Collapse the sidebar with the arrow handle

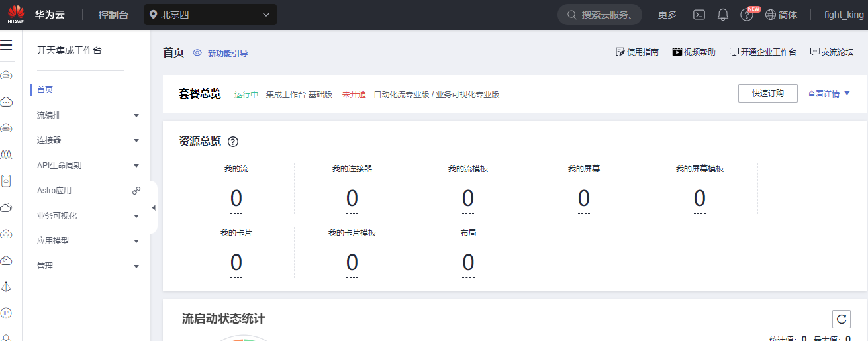coord(154,207)
